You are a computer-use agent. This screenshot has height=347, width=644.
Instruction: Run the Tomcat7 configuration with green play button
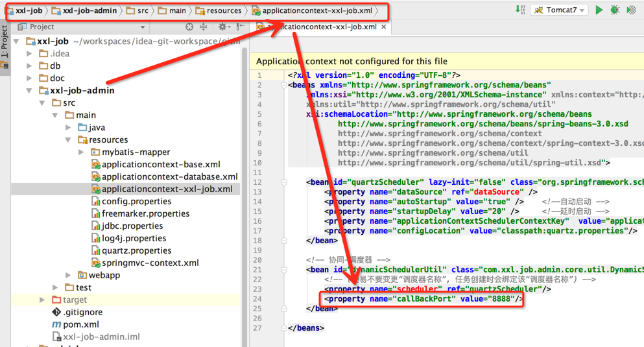pyautogui.click(x=599, y=10)
